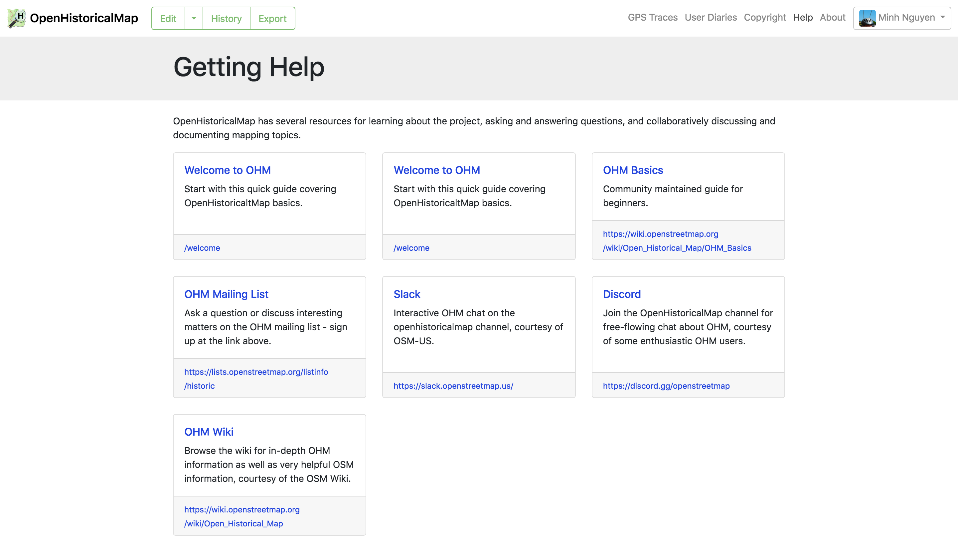The image size is (958, 560).
Task: Click the Slack workspace link
Action: click(453, 386)
